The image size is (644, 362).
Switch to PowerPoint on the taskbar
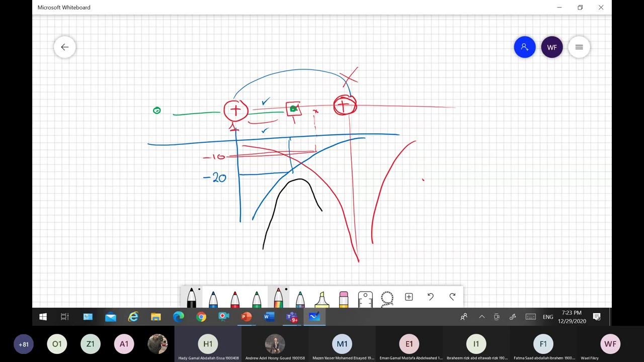point(246,317)
